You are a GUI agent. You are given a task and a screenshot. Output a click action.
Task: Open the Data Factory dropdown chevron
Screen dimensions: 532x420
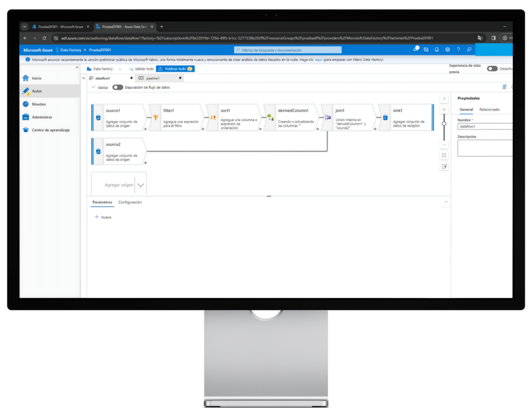pyautogui.click(x=120, y=69)
